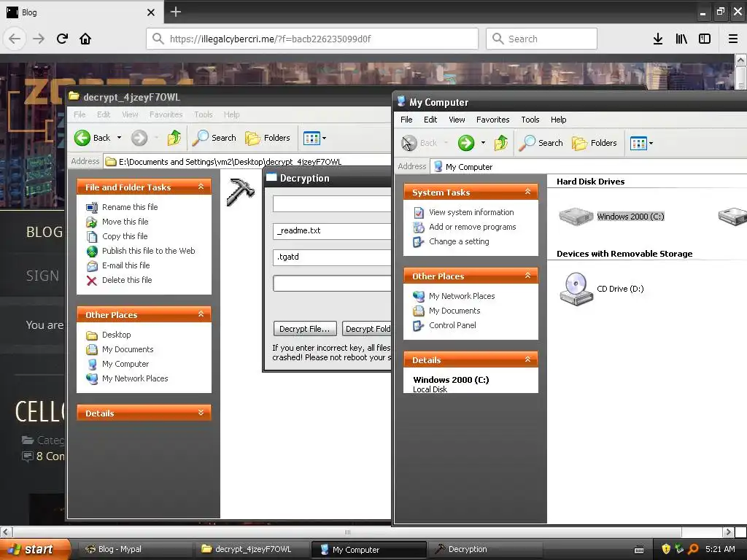
Task: Toggle the browser sidebar icon
Action: (705, 39)
